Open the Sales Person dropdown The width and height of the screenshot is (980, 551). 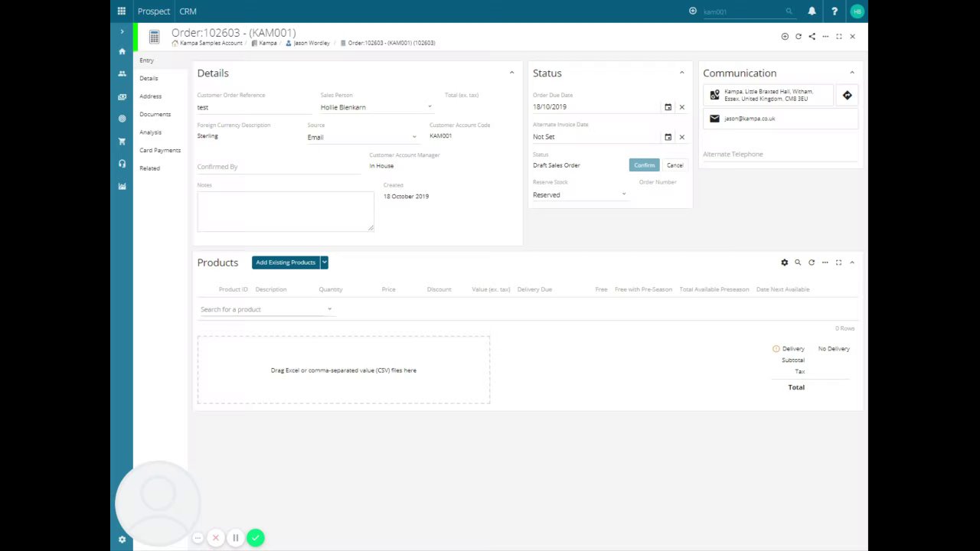point(377,107)
